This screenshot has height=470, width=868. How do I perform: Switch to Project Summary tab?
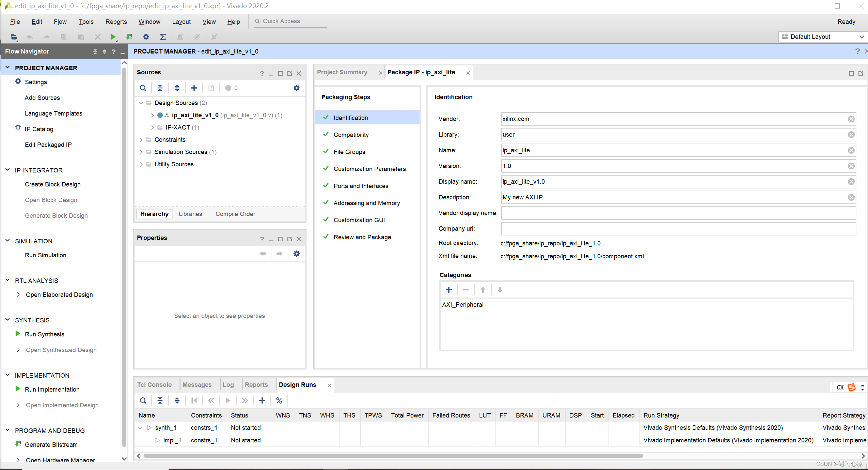click(x=342, y=72)
